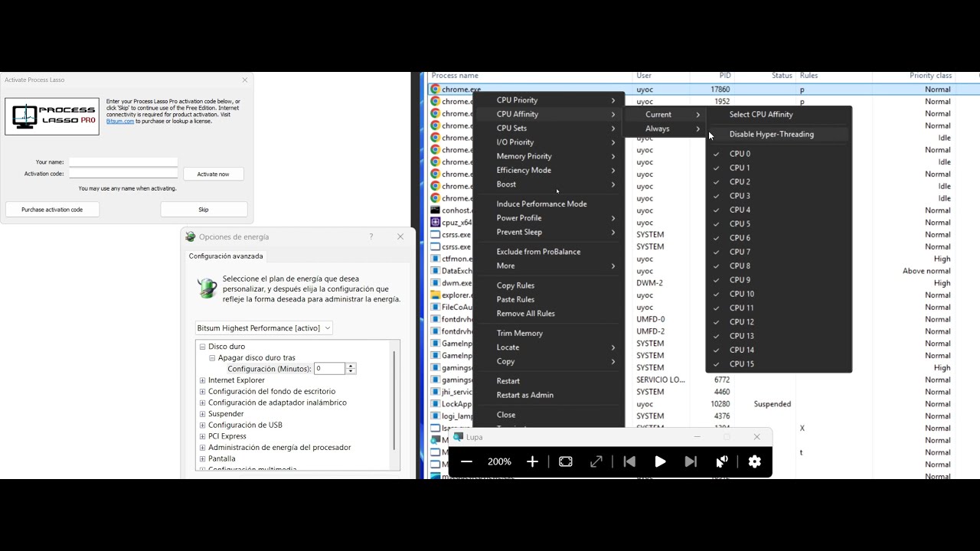Viewport: 980px width, 551px height.
Task: Click the cpuz_x64 process icon
Action: (x=435, y=223)
